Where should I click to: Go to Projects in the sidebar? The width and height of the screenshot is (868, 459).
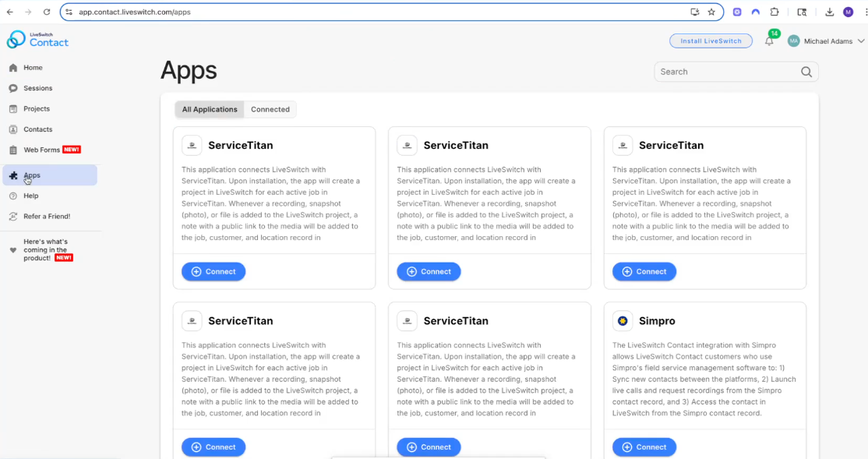click(x=37, y=108)
